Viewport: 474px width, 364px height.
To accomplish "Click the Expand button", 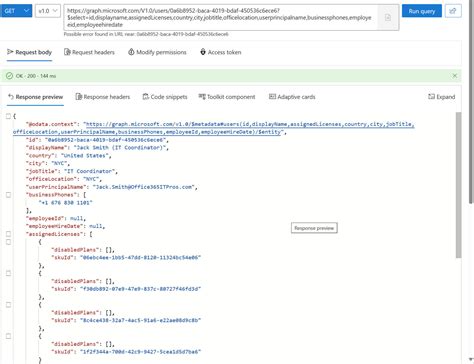I will (x=442, y=97).
